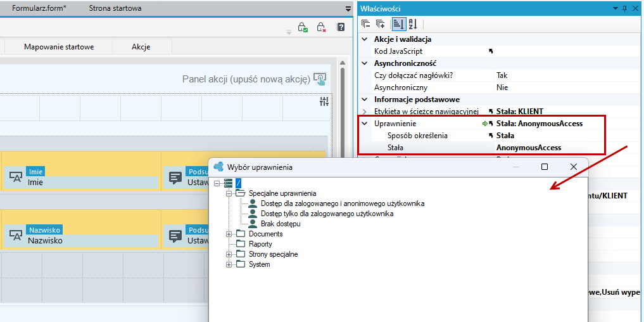Close the Wybór uprawnienia dialog
The image size is (644, 322).
(x=574, y=167)
